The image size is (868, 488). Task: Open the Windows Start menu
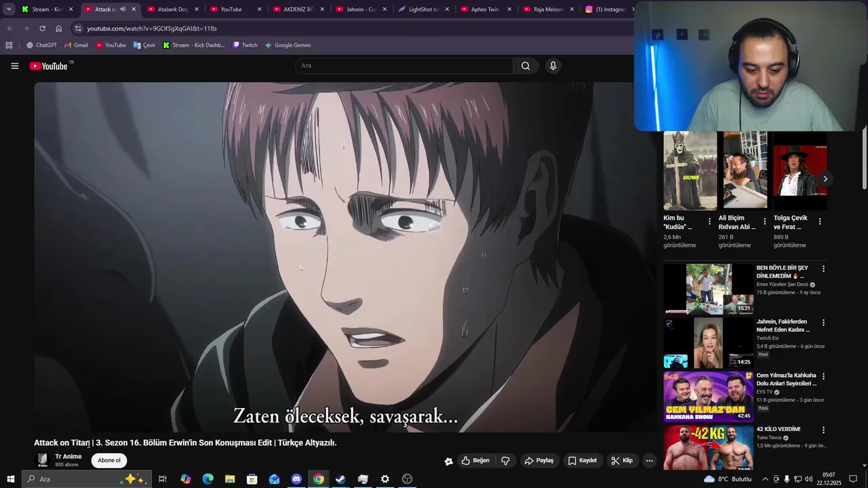click(x=10, y=479)
